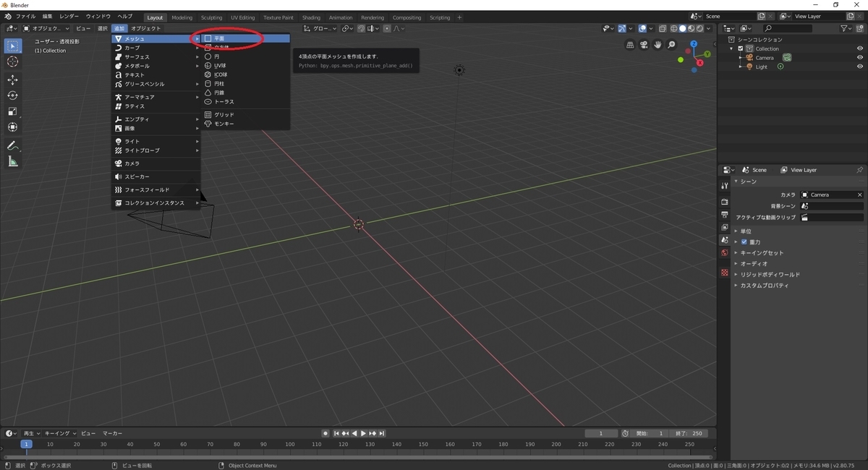Open the グロー transform orientation dropdown
Image resolution: width=868 pixels, height=470 pixels.
coord(320,28)
